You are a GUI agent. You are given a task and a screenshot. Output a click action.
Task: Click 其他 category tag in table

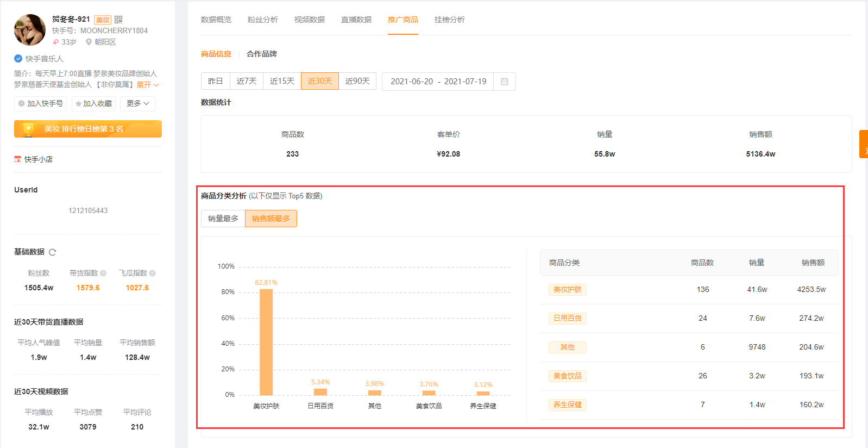click(x=568, y=347)
